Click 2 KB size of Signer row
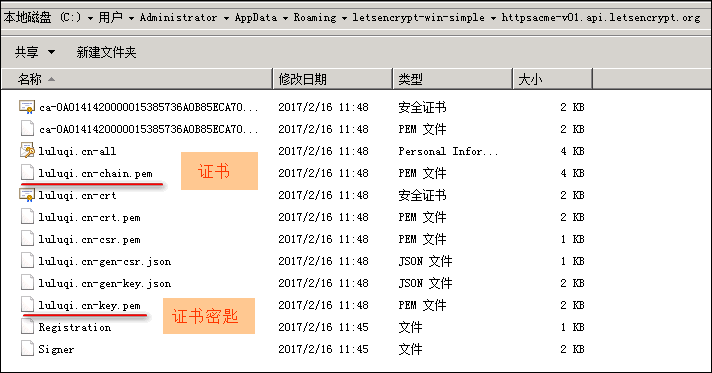 572,349
